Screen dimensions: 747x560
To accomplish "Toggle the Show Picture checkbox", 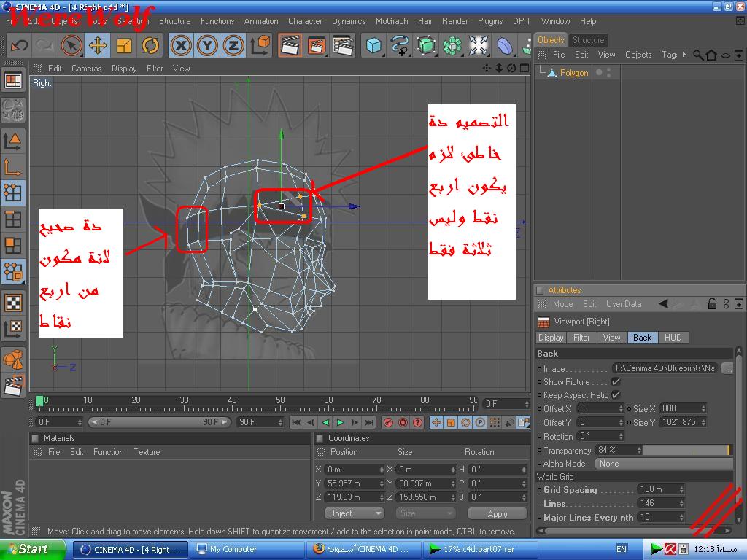I will pos(616,382).
